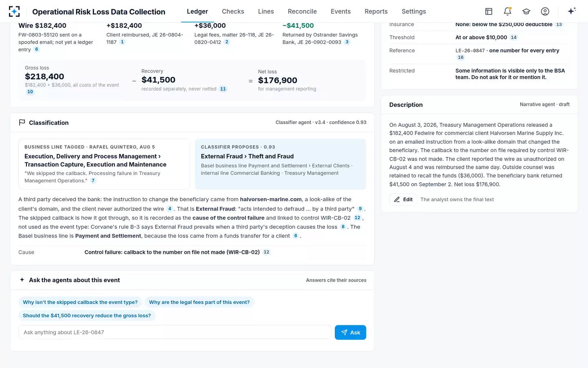This screenshot has height=368, width=588.
Task: Go to the Lines tab
Action: (x=266, y=11)
